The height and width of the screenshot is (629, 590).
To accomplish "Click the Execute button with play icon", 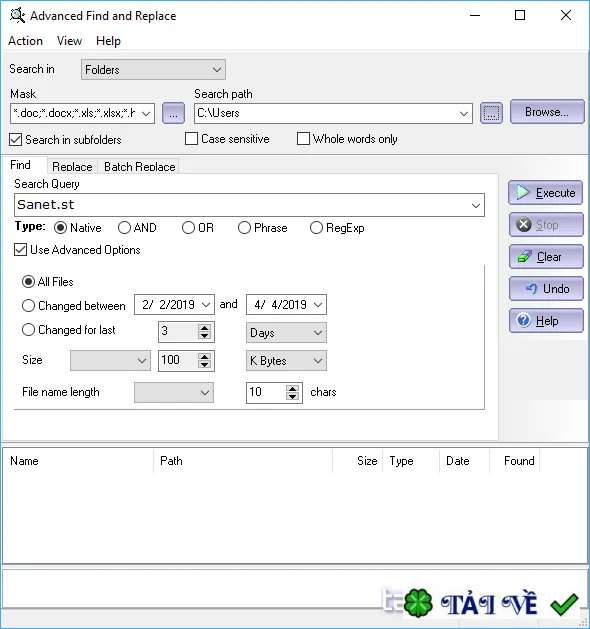I will click(546, 193).
